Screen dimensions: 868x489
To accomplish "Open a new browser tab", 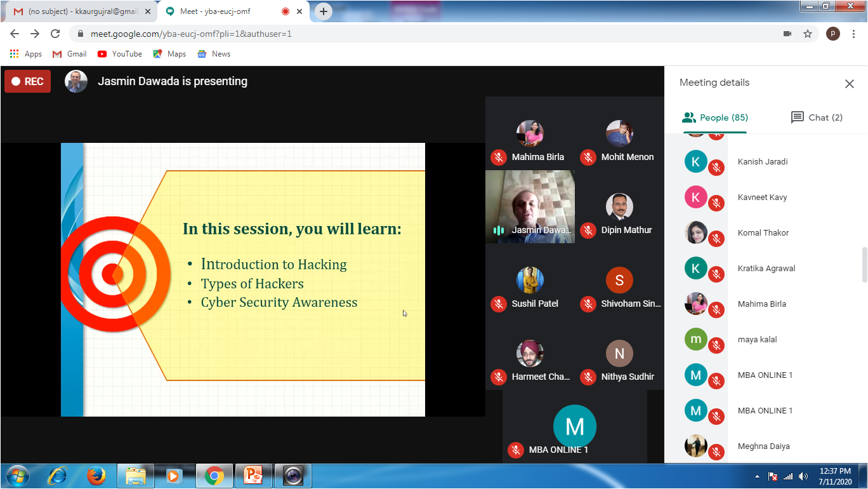I will click(324, 11).
